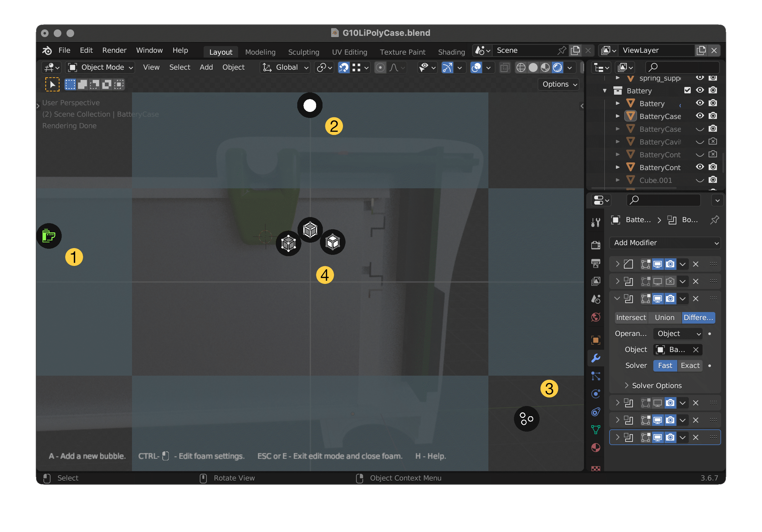Choose Invert selection mode icon

(x=106, y=84)
